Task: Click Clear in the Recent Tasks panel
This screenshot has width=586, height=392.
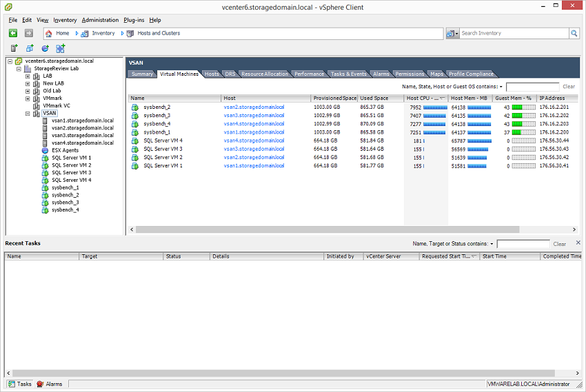Action: tap(560, 244)
